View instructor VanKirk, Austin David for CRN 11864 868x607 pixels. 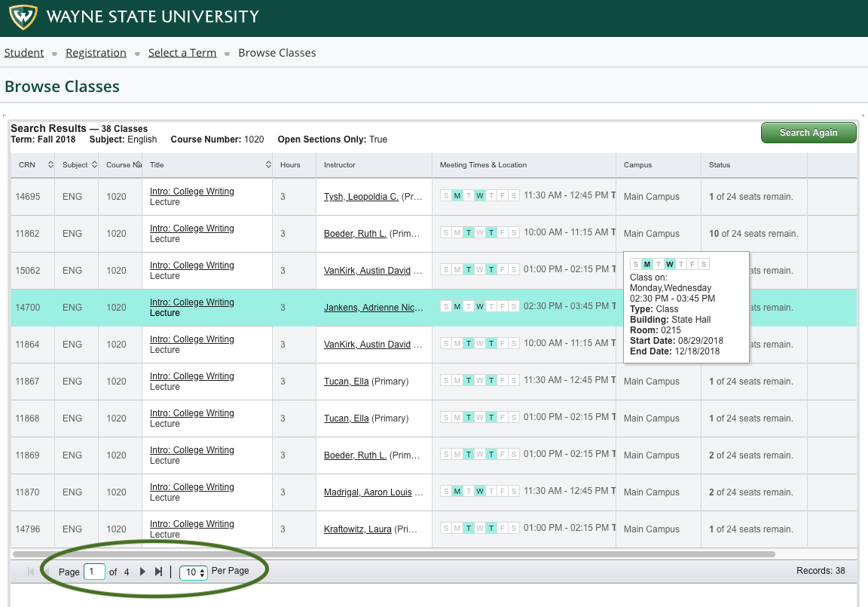point(367,345)
